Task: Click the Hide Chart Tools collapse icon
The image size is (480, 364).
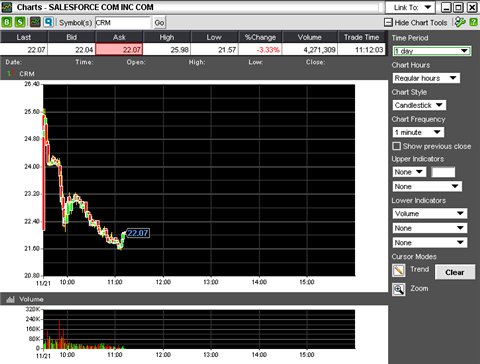Action: tap(388, 22)
